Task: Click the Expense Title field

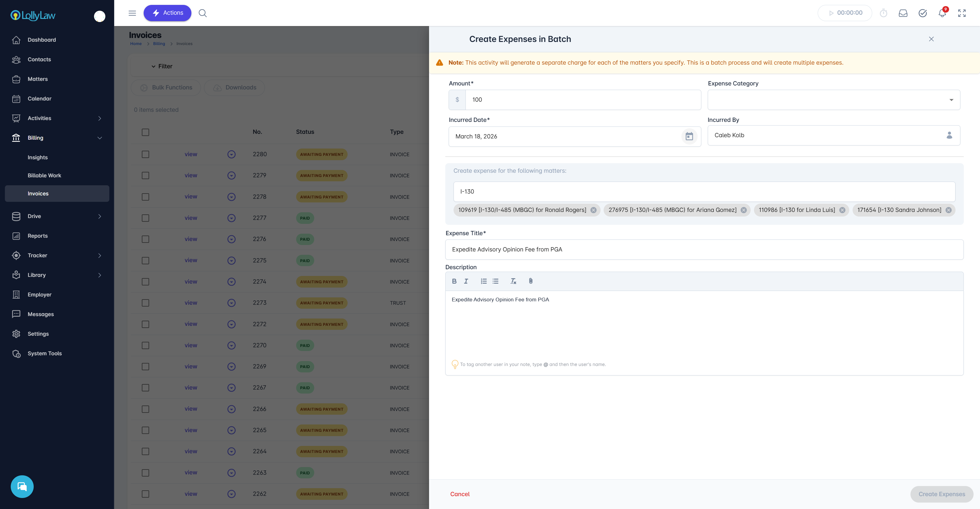Action: coord(704,250)
